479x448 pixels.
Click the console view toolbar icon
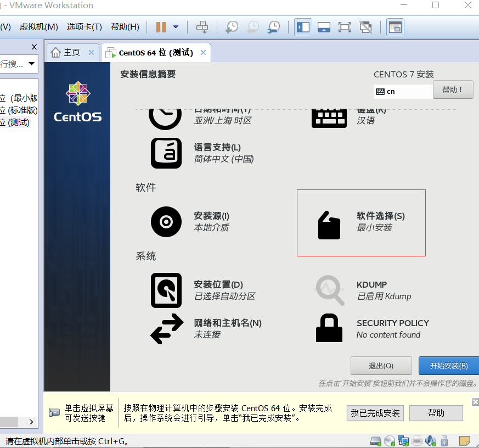click(x=395, y=27)
